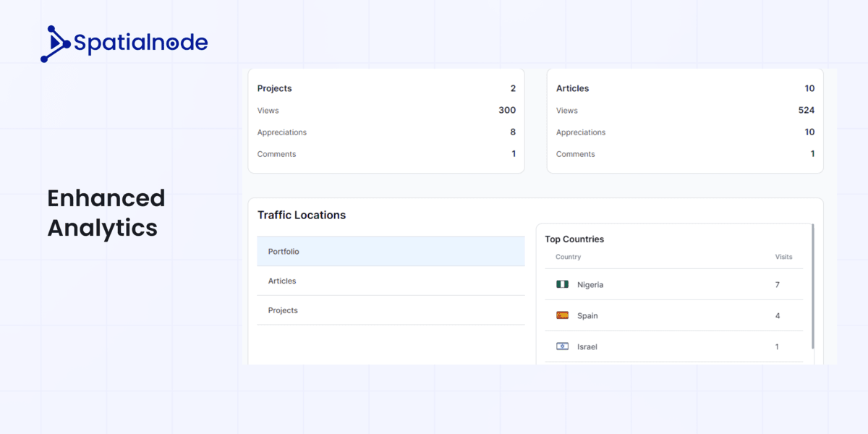Viewport: 868px width, 434px height.
Task: Sort by the Country column header
Action: [x=568, y=257]
